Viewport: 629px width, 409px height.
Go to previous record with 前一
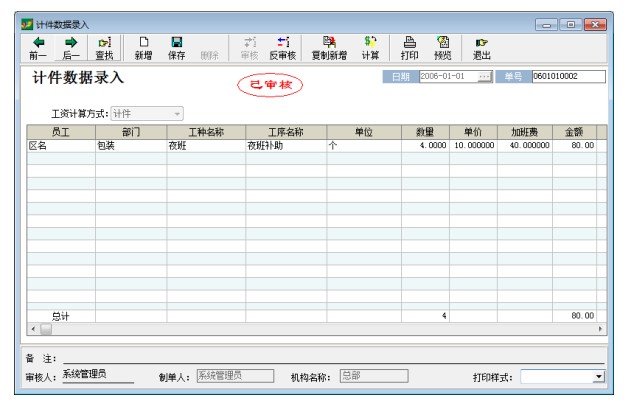pos(38,48)
